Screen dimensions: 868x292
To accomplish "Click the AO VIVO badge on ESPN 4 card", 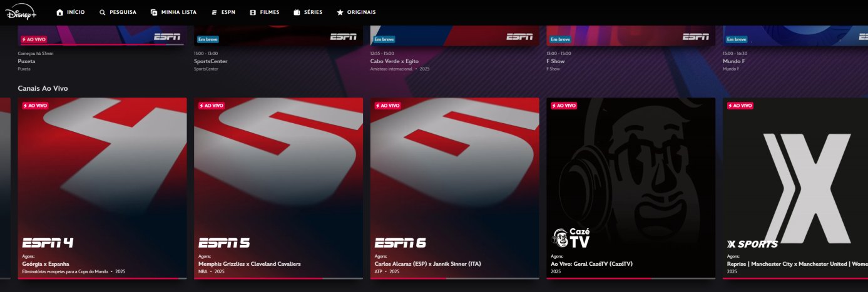I will pos(36,106).
